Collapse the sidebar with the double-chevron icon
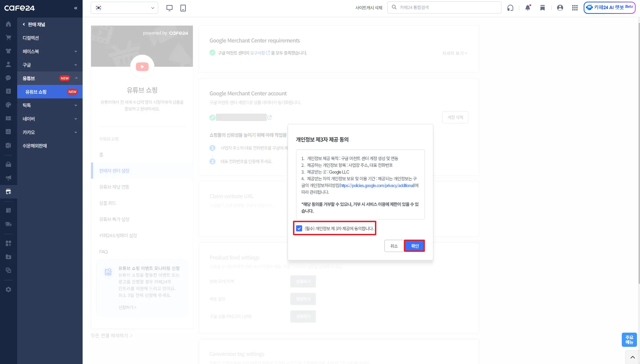 [76, 8]
